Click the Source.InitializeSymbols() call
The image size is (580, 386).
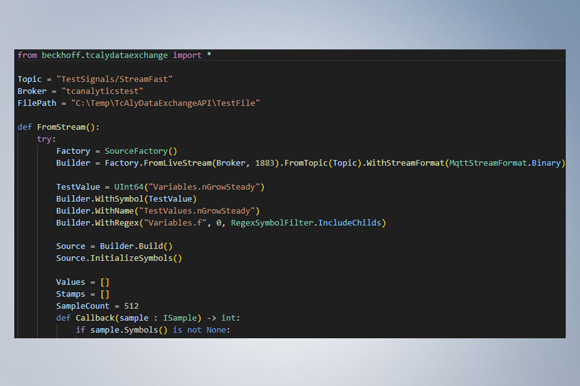click(119, 258)
